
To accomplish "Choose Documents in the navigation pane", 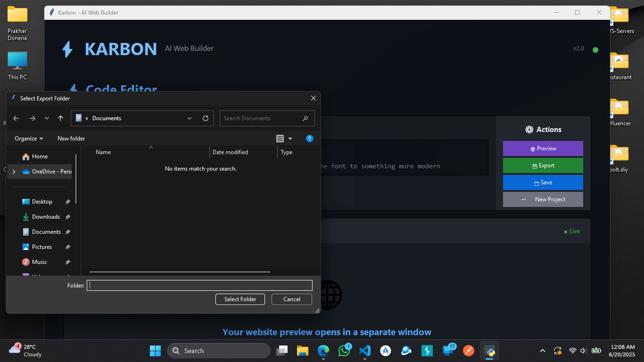I will coord(46,232).
